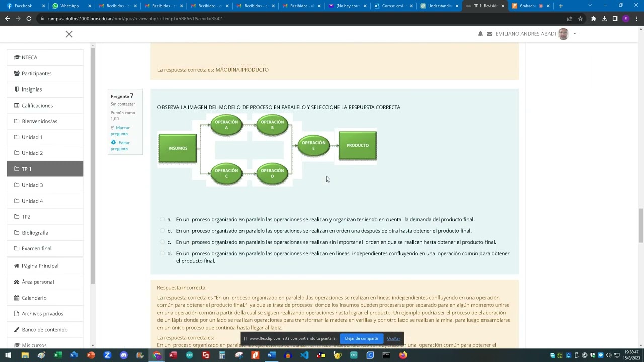Reload the current page
The height and width of the screenshot is (362, 644).
[x=29, y=19]
